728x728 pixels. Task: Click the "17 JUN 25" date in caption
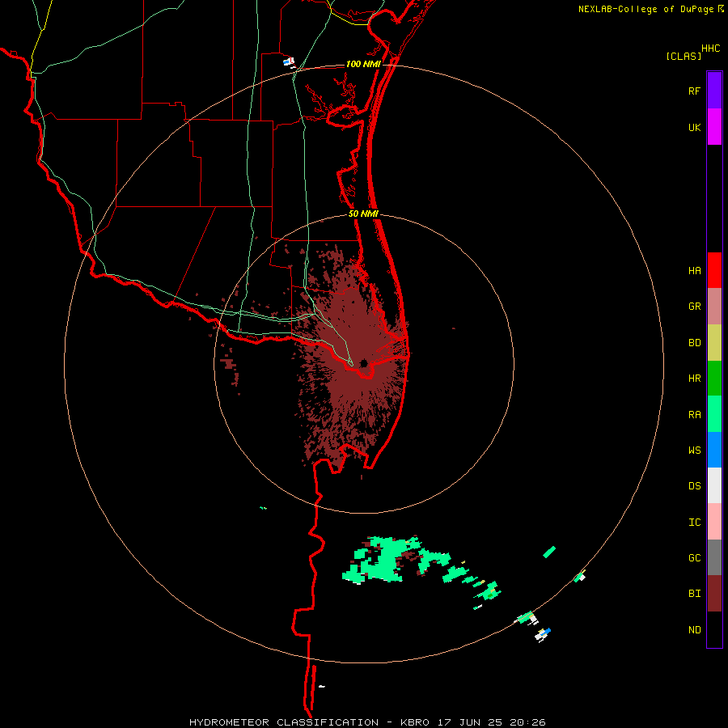(470, 722)
